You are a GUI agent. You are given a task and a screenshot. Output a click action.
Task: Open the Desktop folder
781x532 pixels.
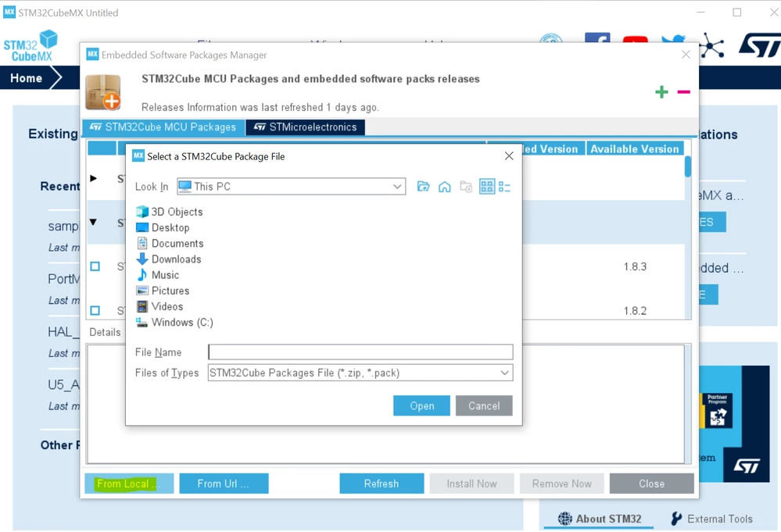(163, 228)
